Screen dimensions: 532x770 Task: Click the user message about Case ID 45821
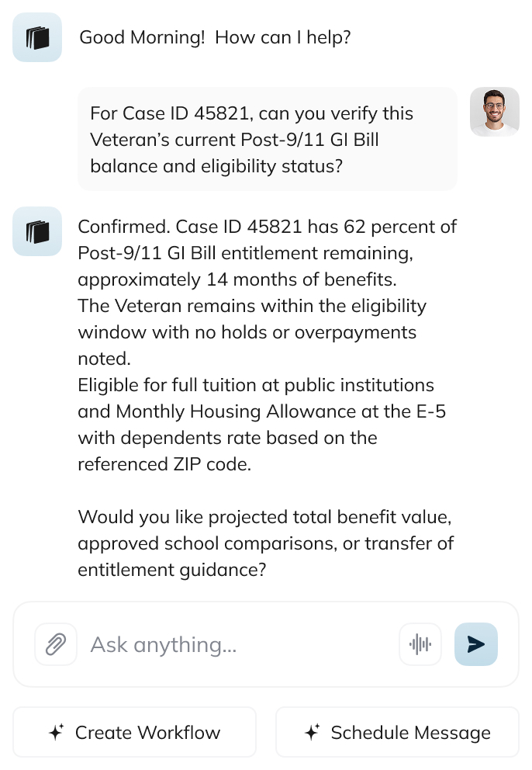point(268,140)
